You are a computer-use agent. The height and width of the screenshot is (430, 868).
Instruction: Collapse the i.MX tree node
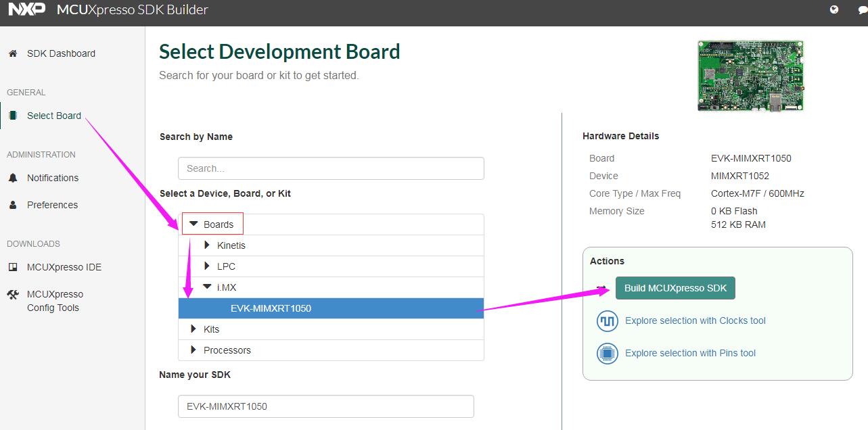click(x=207, y=287)
